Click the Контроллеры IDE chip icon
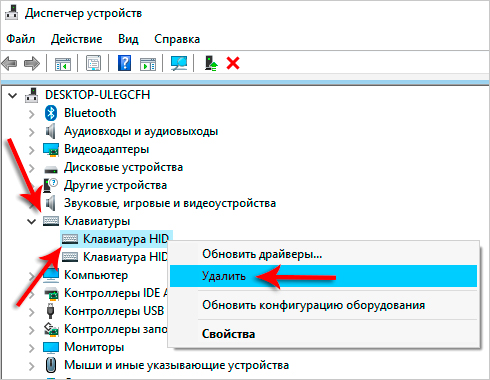Viewport: 490px width, 380px height. coord(51,293)
